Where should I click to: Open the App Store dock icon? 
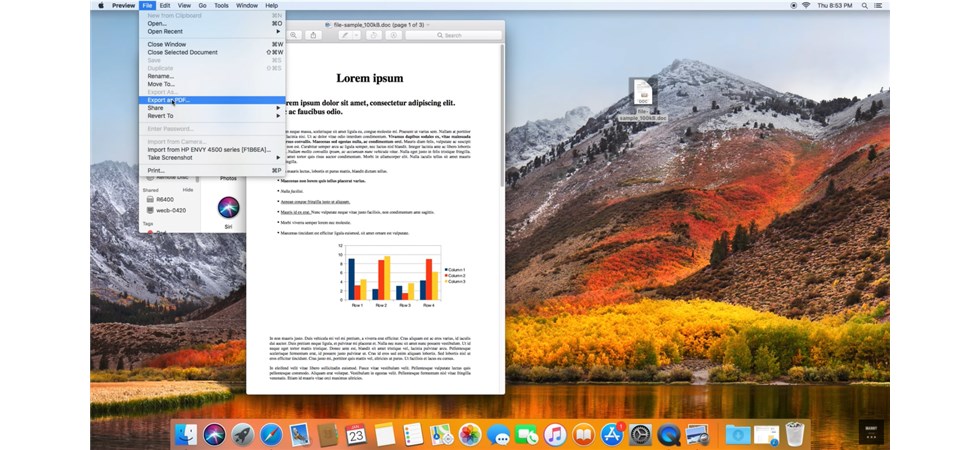[x=612, y=434]
